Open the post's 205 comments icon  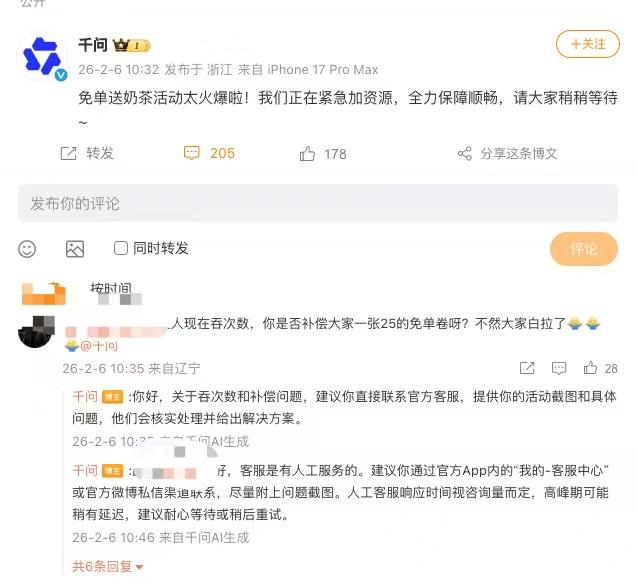tap(191, 153)
